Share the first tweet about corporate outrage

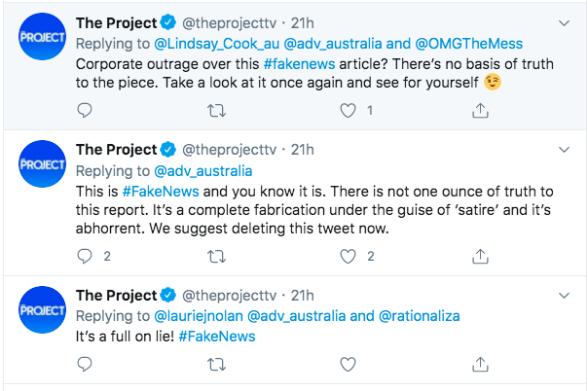click(x=480, y=110)
